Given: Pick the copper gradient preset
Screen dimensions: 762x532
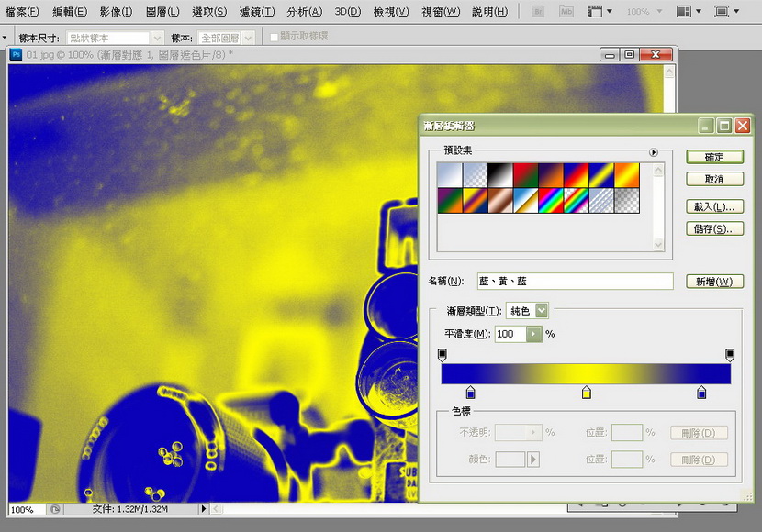Looking at the screenshot, I should 499,199.
